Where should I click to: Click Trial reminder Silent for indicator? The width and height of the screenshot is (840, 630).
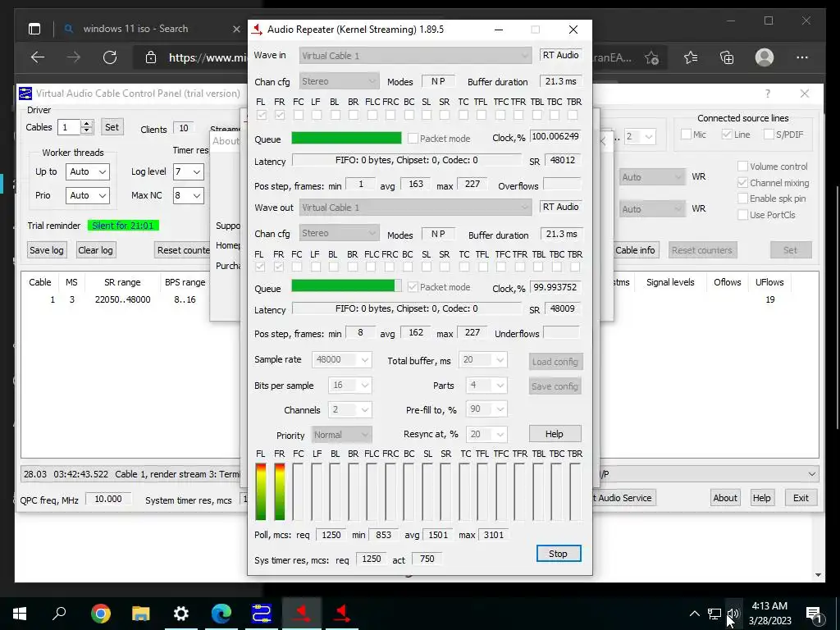tap(123, 226)
